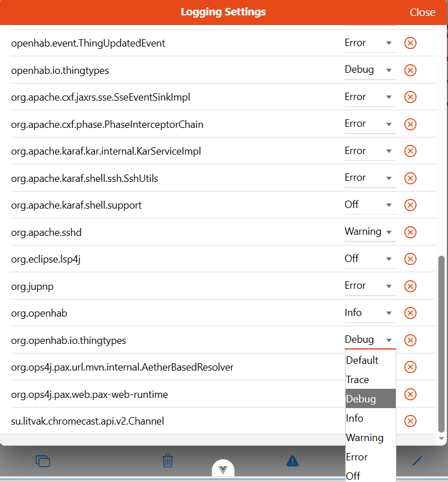Click the Logging Settings title text
This screenshot has width=448, height=482.
(223, 12)
